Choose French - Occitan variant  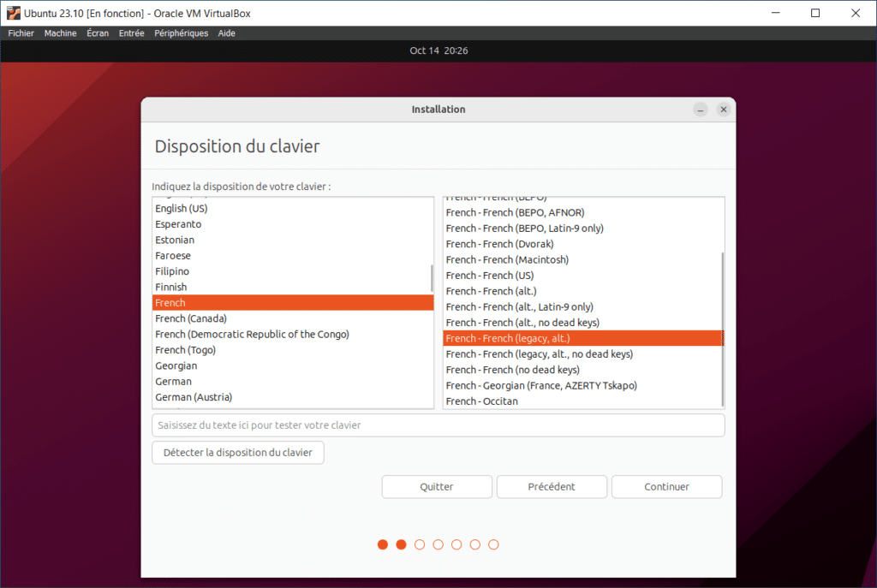[582, 401]
